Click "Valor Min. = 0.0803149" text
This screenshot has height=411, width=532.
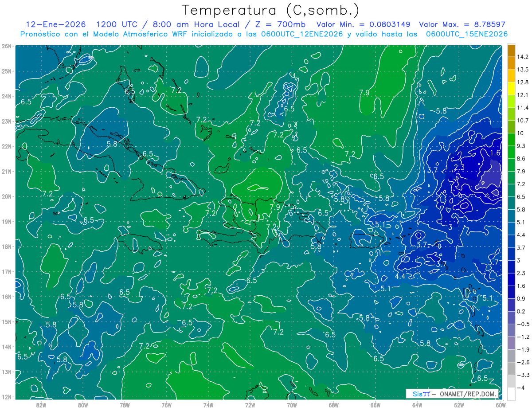click(x=364, y=24)
